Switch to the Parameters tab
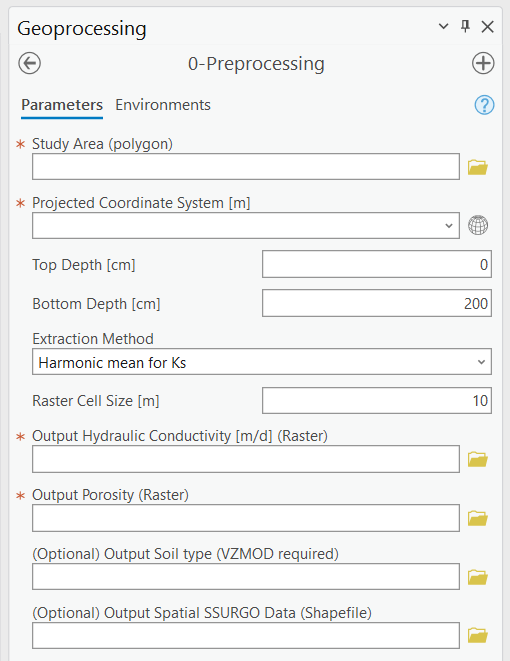This screenshot has height=661, width=510. [x=62, y=105]
